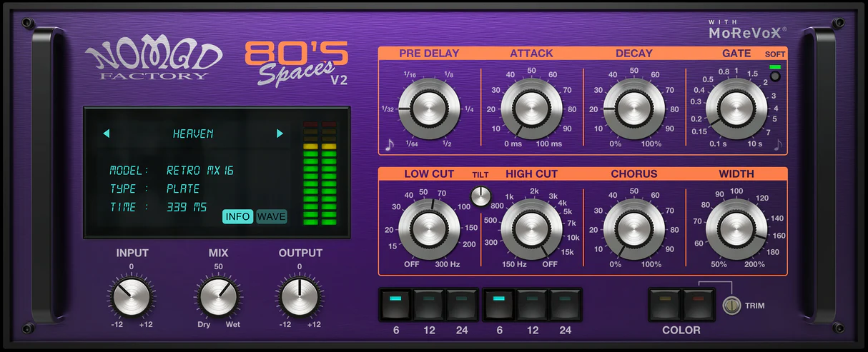This screenshot has width=868, height=352.
Task: Switch the display to Info view
Action: (x=237, y=216)
